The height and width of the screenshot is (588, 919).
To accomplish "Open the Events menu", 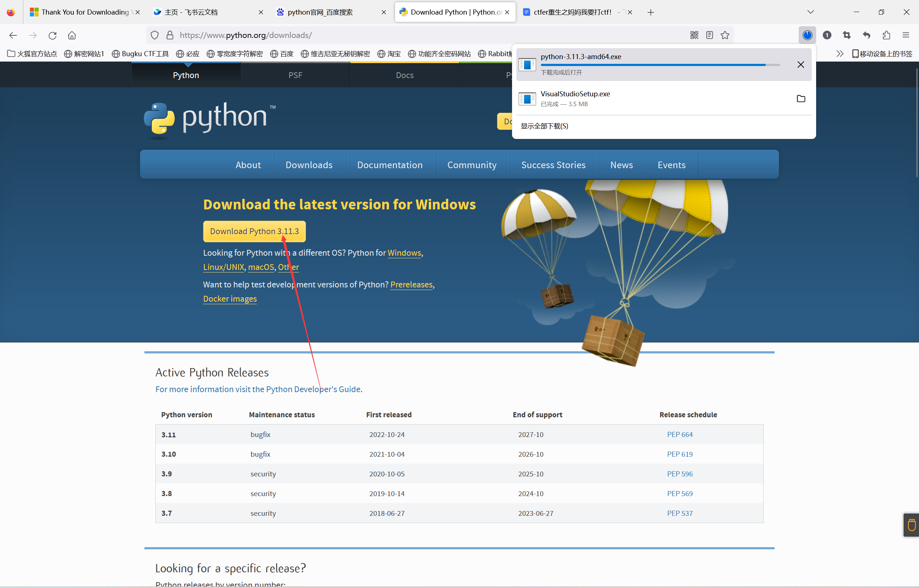I will click(x=671, y=165).
